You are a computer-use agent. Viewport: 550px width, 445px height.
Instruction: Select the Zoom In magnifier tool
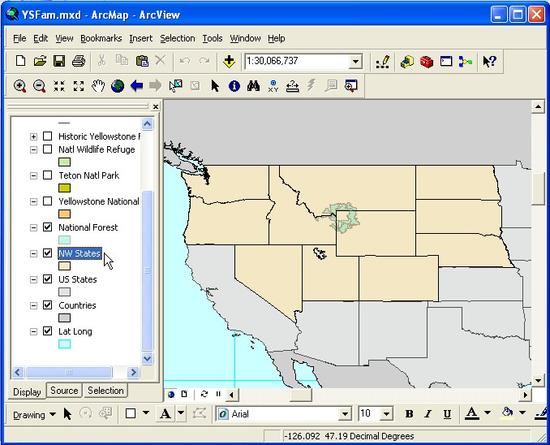pos(20,86)
